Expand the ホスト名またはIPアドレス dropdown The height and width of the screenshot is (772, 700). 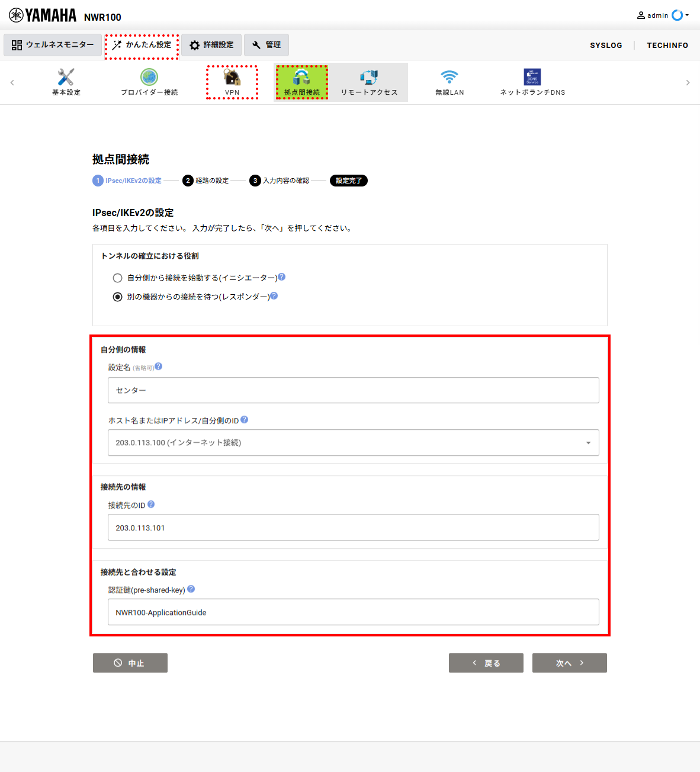(354, 443)
